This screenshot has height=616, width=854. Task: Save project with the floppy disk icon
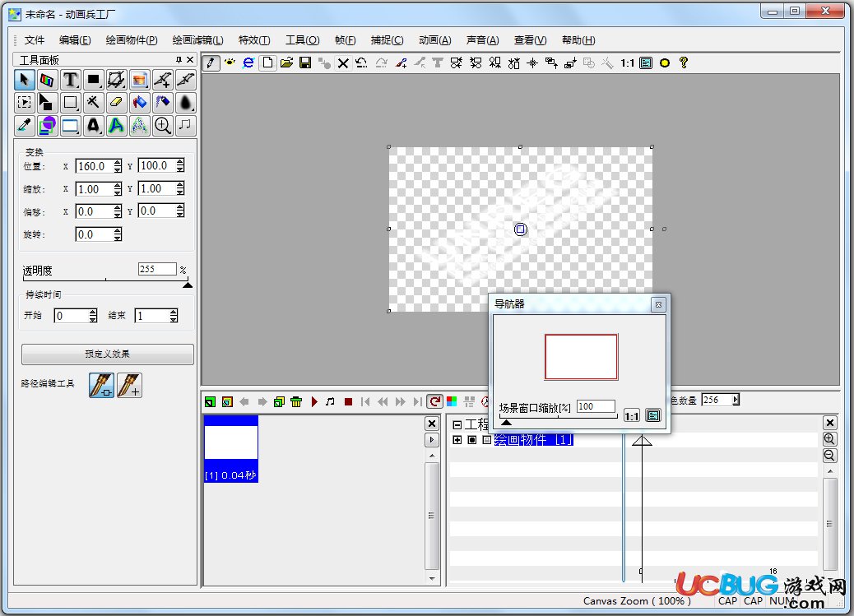click(305, 63)
